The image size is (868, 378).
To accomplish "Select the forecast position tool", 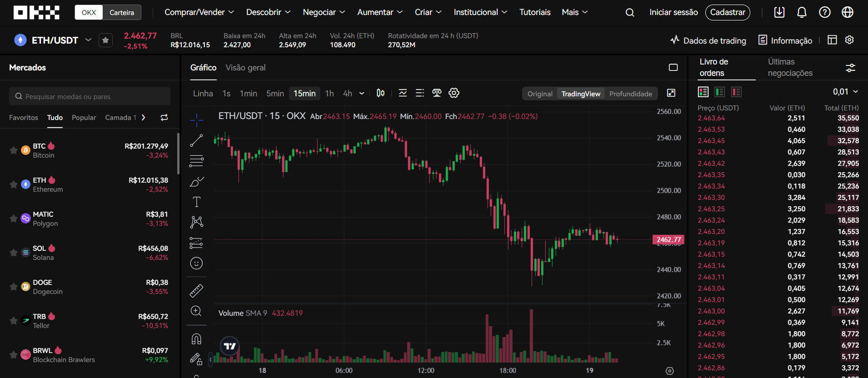I will click(x=196, y=243).
